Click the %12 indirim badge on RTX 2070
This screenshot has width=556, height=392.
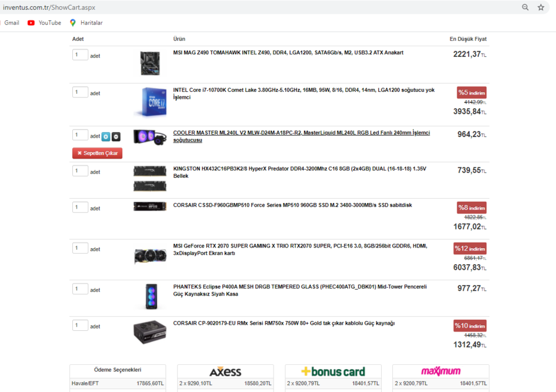(x=470, y=248)
